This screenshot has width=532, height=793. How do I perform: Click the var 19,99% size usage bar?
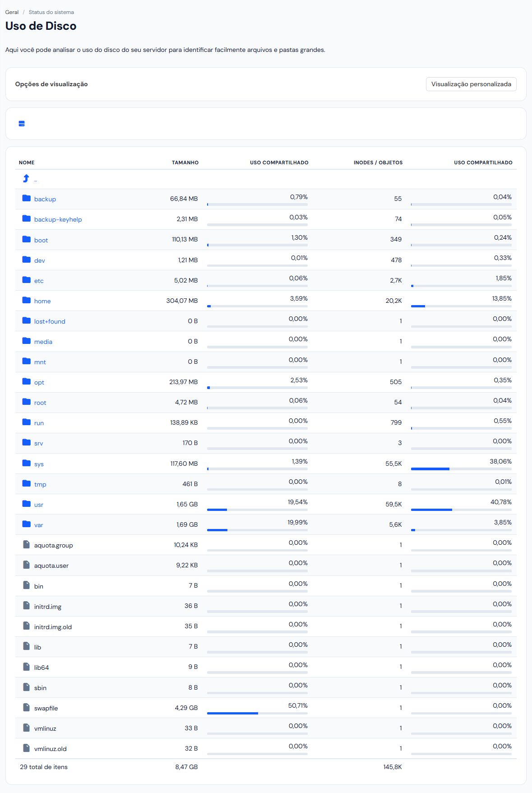tap(257, 530)
